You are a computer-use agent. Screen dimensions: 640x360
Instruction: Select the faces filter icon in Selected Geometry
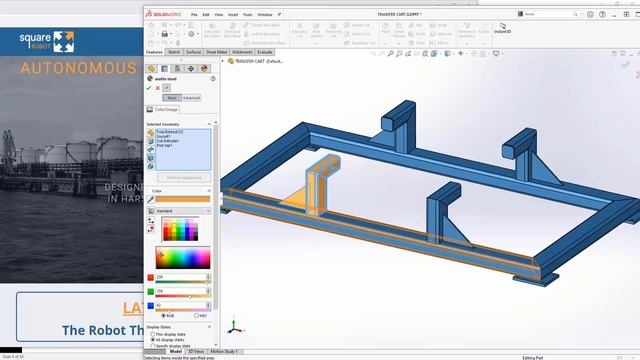pos(151,141)
